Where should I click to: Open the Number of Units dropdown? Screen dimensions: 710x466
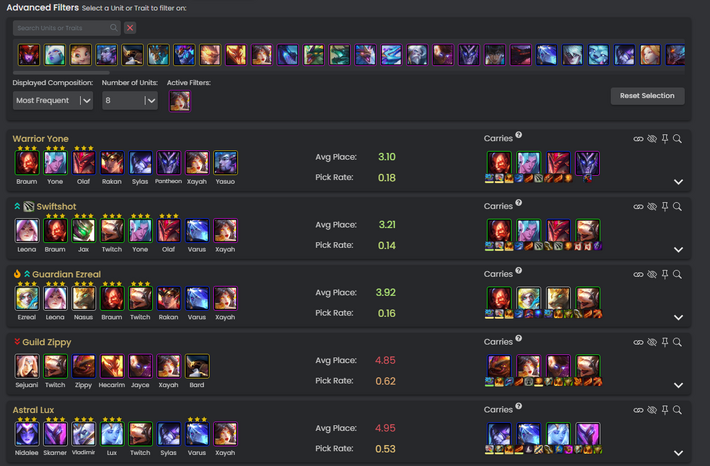click(130, 101)
